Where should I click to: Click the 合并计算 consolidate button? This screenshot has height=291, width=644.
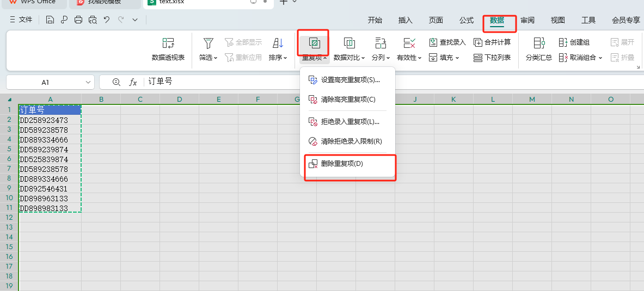coord(492,42)
